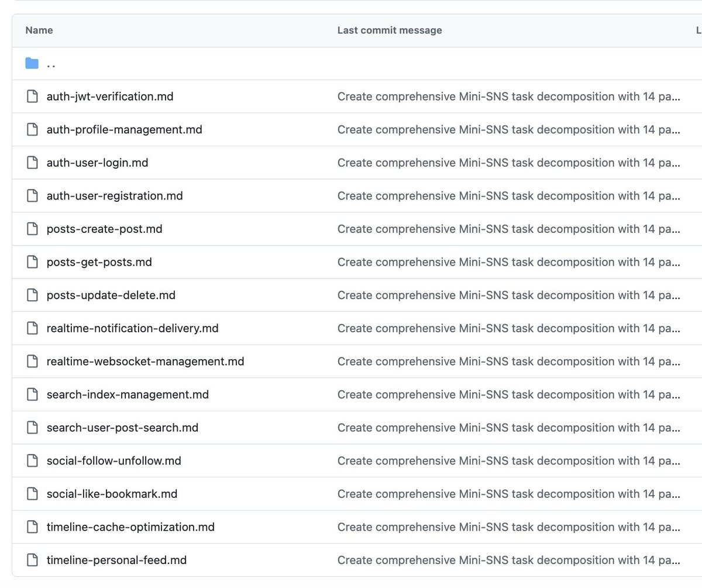The image size is (702, 588).
Task: Click the file icon beside auth-user-login.md
Action: [32, 163]
